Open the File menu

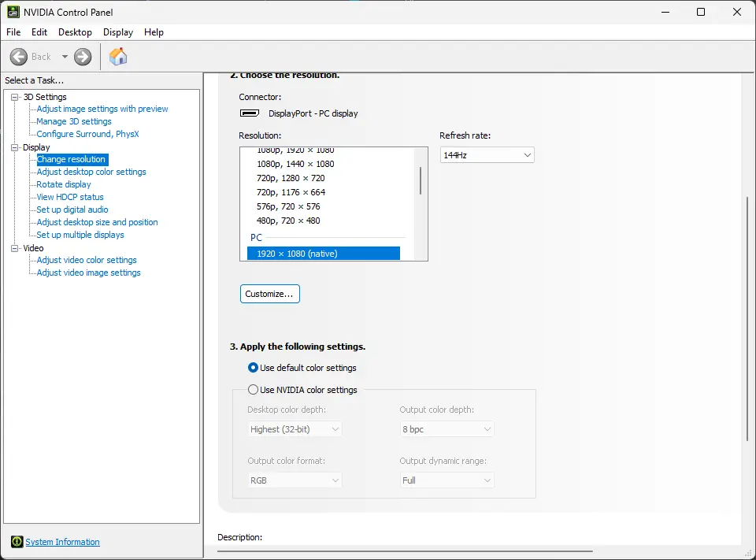click(13, 32)
